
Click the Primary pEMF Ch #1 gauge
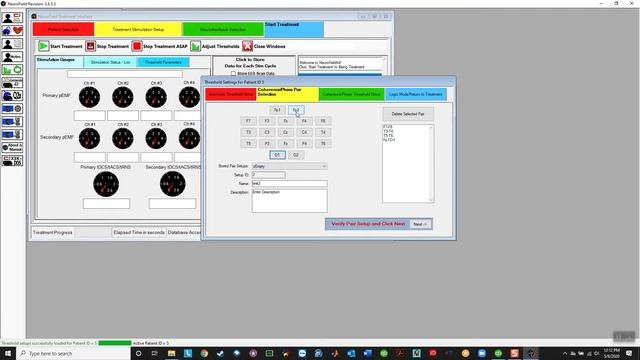(x=89, y=98)
